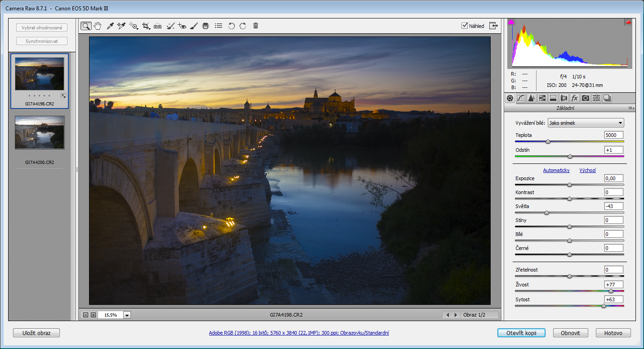Click the Automaticky link
Viewport: 644px width, 349px height.
coord(556,170)
